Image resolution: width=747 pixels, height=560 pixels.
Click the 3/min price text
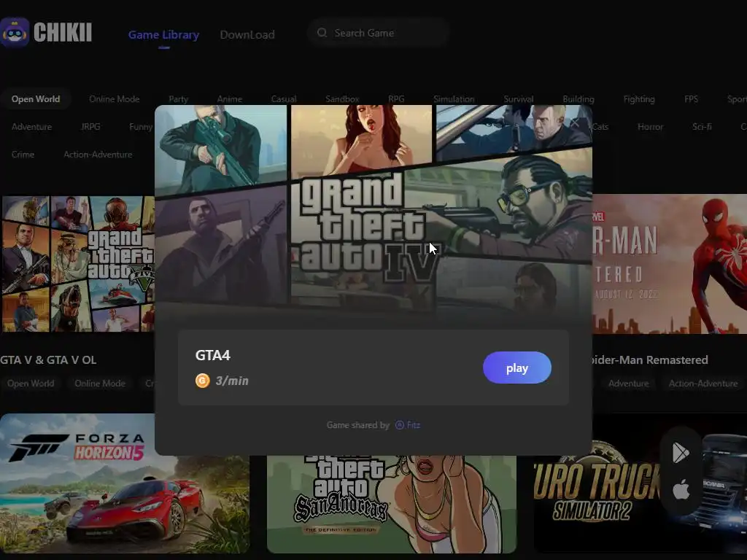coord(232,381)
